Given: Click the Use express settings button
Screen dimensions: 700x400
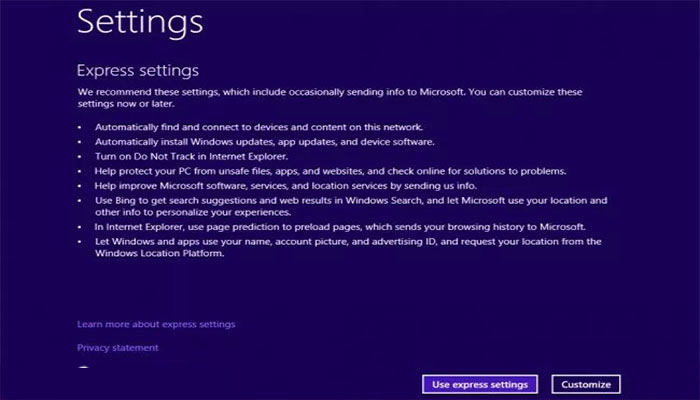Looking at the screenshot, I should point(480,384).
